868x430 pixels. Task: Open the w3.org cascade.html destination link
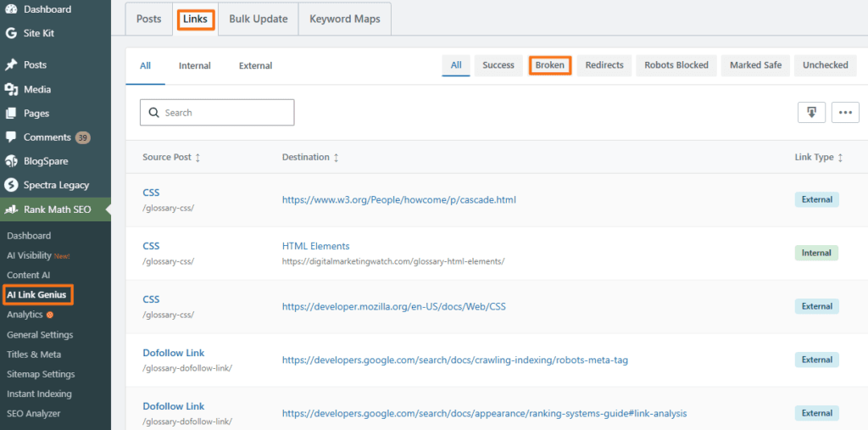pos(398,199)
